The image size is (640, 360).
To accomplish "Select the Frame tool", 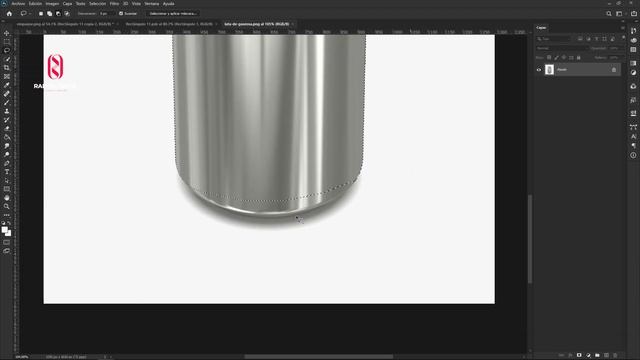I will pyautogui.click(x=7, y=76).
